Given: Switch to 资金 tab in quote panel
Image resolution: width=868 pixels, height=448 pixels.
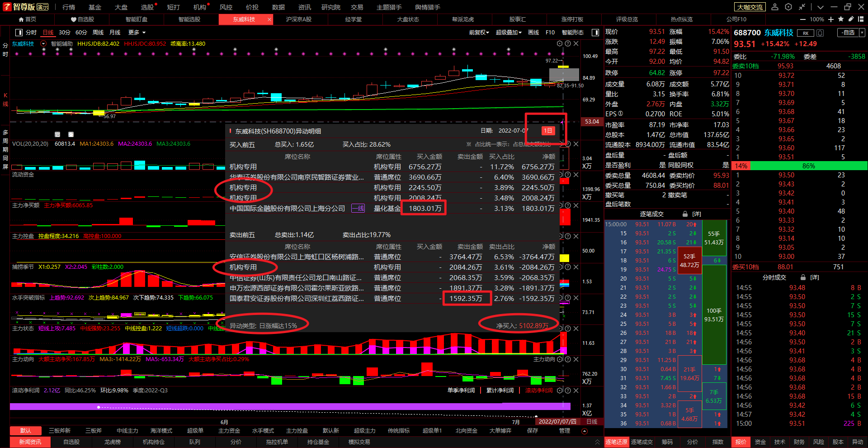Looking at the screenshot, I should [760, 442].
